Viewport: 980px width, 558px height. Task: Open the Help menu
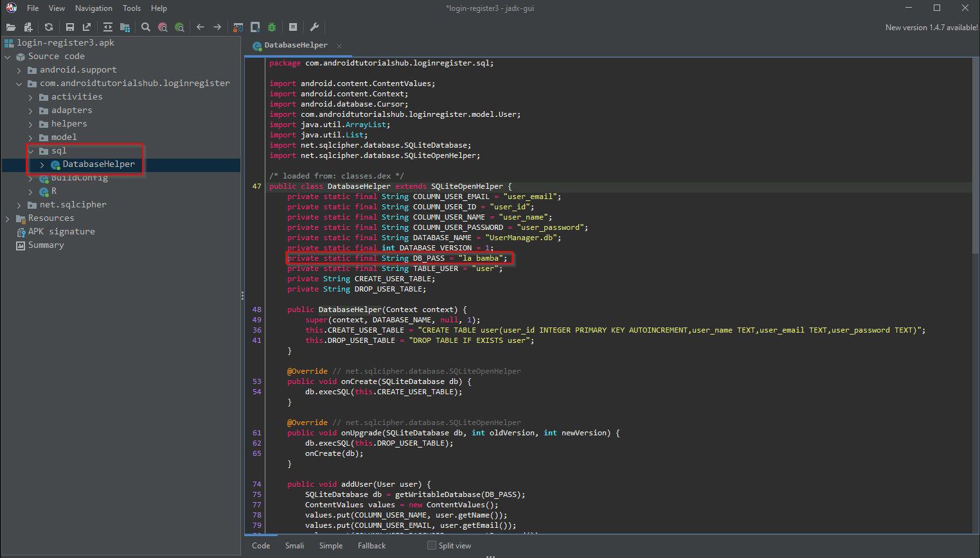tap(159, 8)
